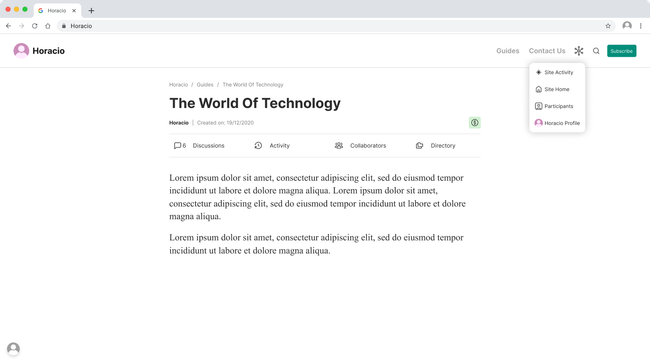Click the Horacio Profile avatar icon
The width and height of the screenshot is (650, 362).
click(538, 123)
